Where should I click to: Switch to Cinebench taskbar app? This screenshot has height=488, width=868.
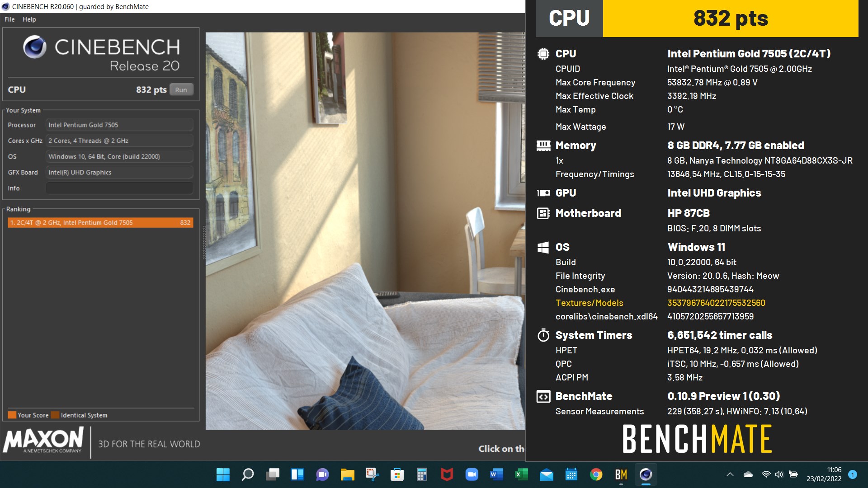(646, 474)
